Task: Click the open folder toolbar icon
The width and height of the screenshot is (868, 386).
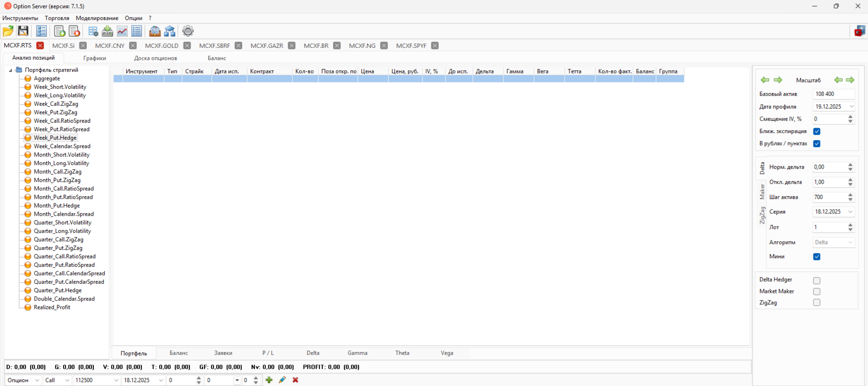Action: 8,31
